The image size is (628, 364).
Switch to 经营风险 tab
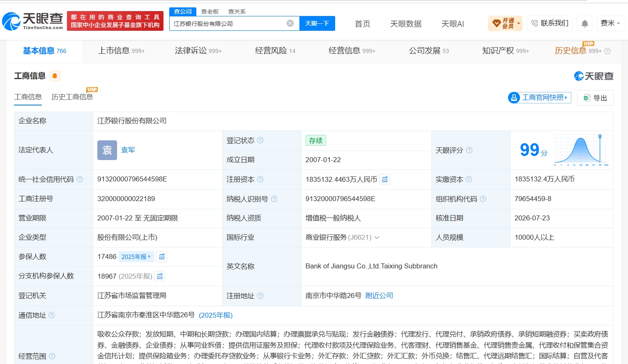(275, 51)
